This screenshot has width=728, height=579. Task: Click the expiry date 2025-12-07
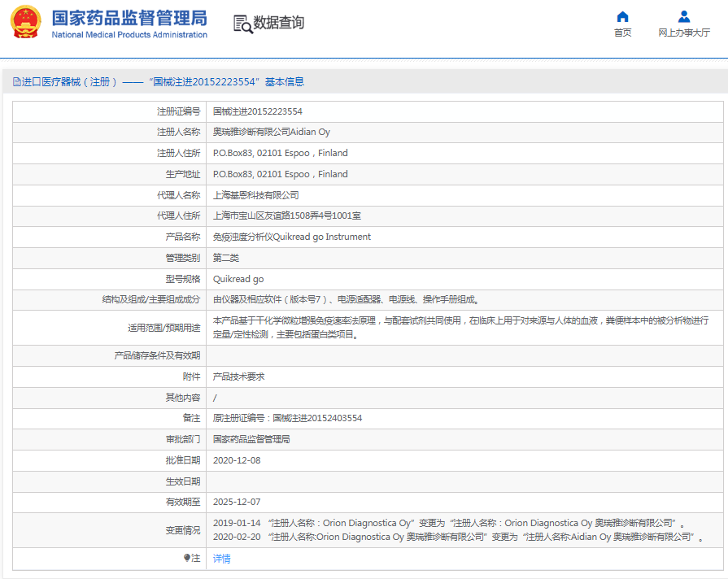pos(237,502)
